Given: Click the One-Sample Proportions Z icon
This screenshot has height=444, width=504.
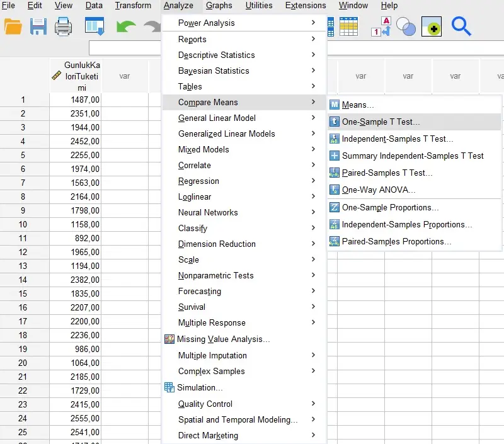Looking at the screenshot, I should coord(335,208).
